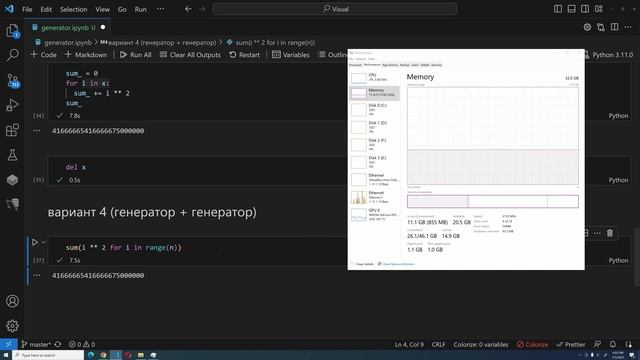Go back with the left navigation arrow
The image size is (640, 360).
point(188,9)
